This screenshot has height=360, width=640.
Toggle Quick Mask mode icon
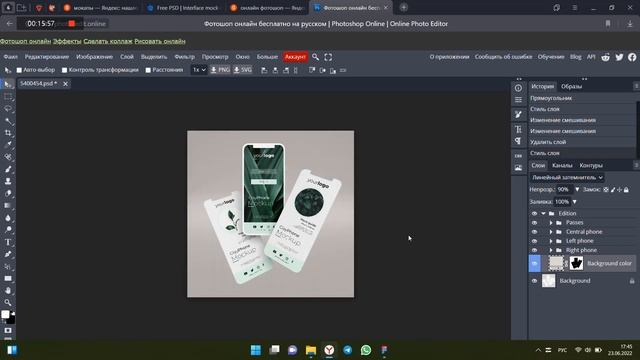click(8, 330)
